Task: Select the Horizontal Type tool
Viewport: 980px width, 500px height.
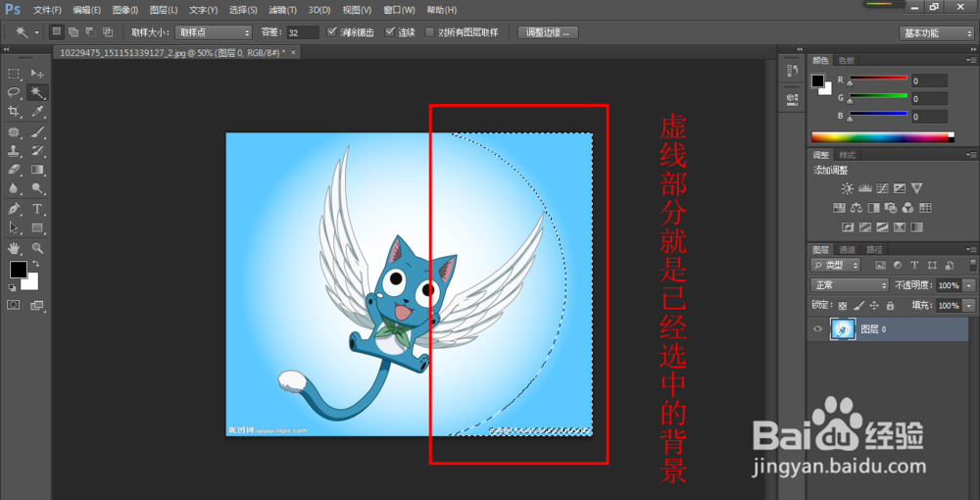Action: 37,209
